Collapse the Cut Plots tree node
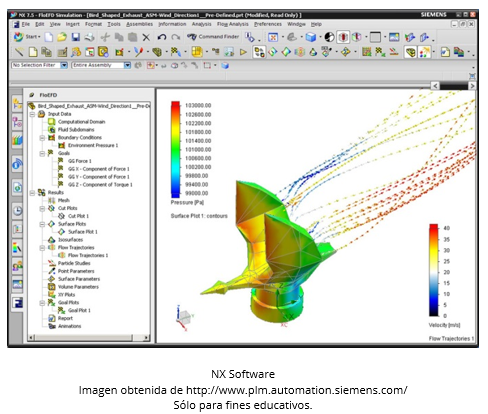 (42, 208)
